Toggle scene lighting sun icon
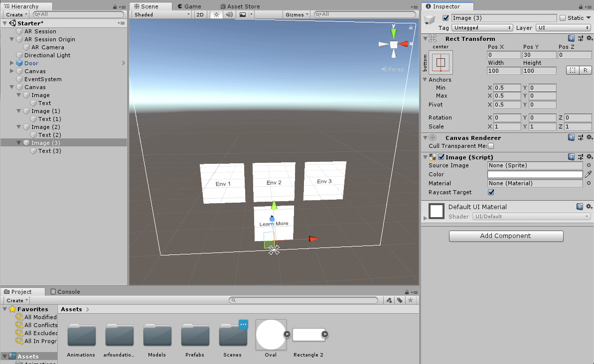This screenshot has width=594, height=364. 216,15
